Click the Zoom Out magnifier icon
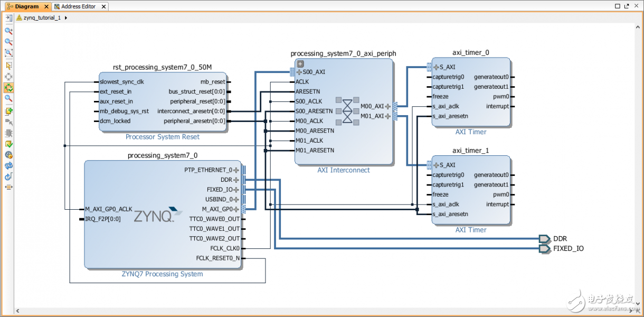The width and height of the screenshot is (644, 317). 8,42
